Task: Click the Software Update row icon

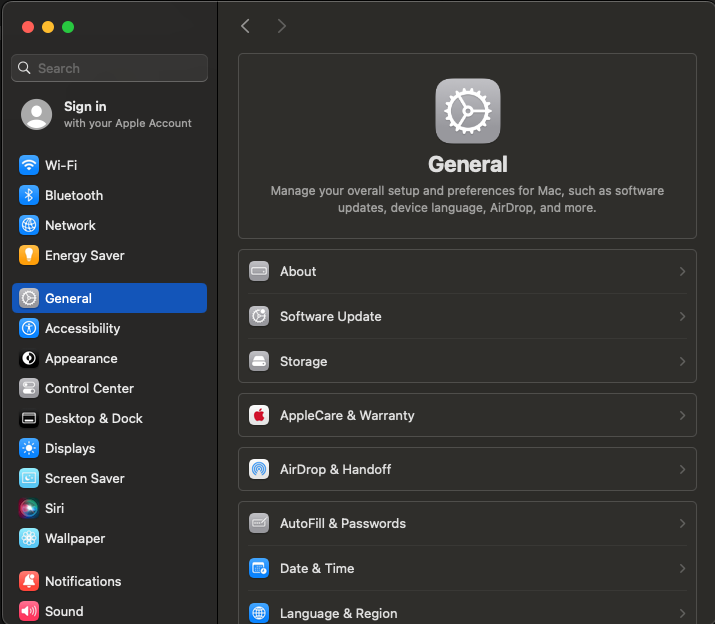Action: pyautogui.click(x=259, y=316)
